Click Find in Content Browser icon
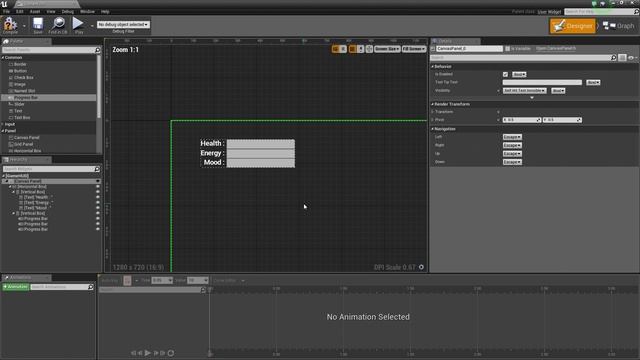 58,24
